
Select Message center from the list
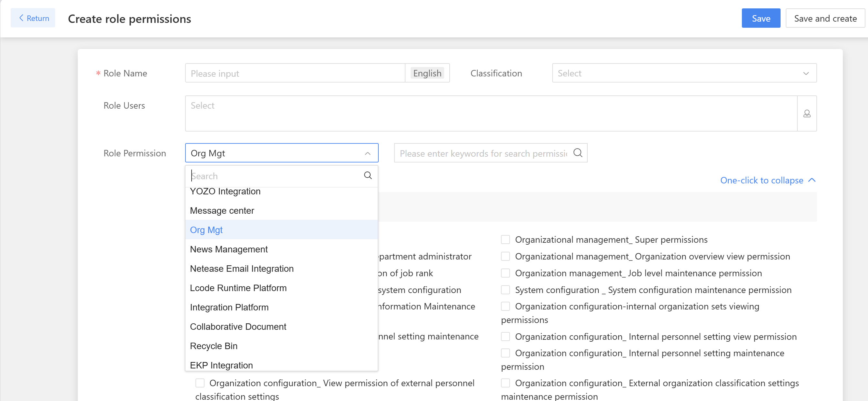point(222,210)
